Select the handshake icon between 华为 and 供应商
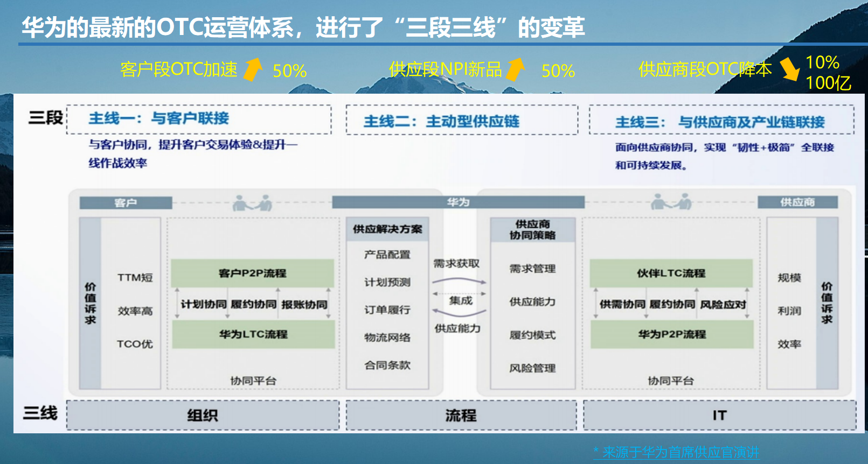868x464 pixels. (671, 202)
